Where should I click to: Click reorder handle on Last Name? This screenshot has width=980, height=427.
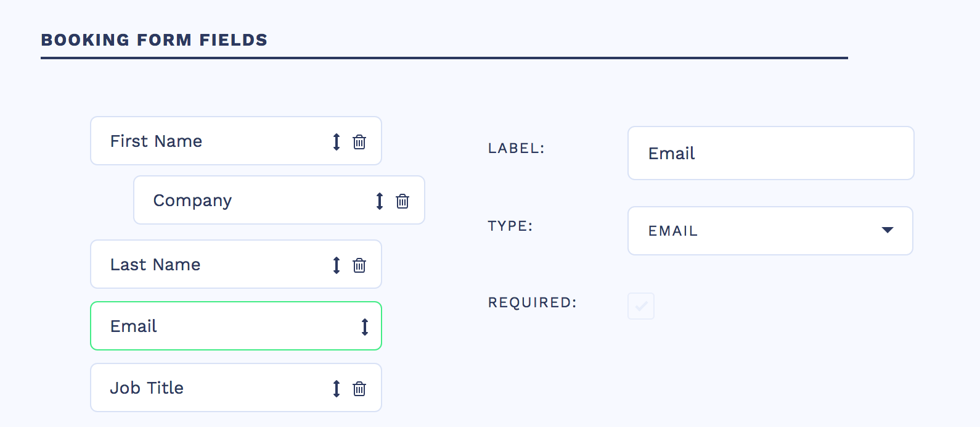pos(337,265)
